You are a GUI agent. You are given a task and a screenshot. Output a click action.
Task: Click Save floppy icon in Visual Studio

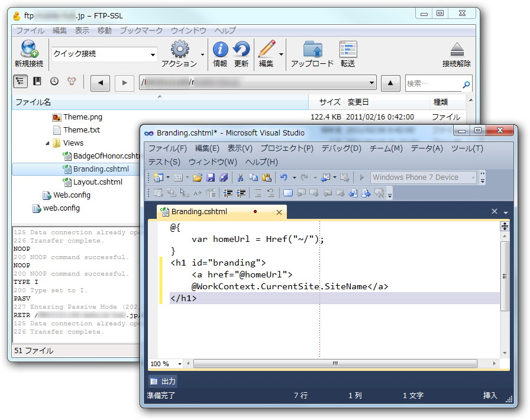pyautogui.click(x=211, y=177)
